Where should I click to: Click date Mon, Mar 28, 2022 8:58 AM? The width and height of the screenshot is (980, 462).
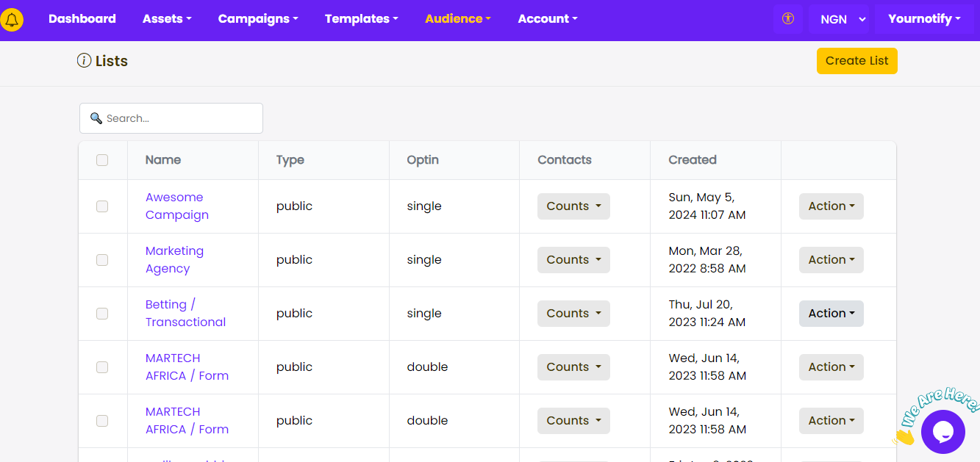pos(707,260)
